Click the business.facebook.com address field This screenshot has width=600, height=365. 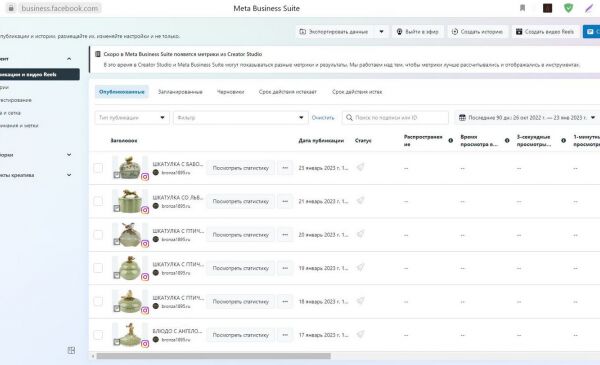pyautogui.click(x=60, y=8)
